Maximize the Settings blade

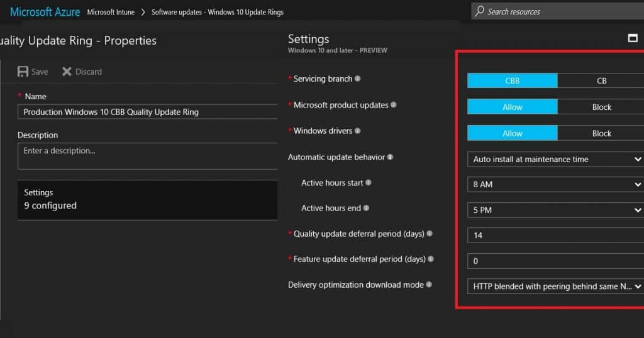point(633,38)
